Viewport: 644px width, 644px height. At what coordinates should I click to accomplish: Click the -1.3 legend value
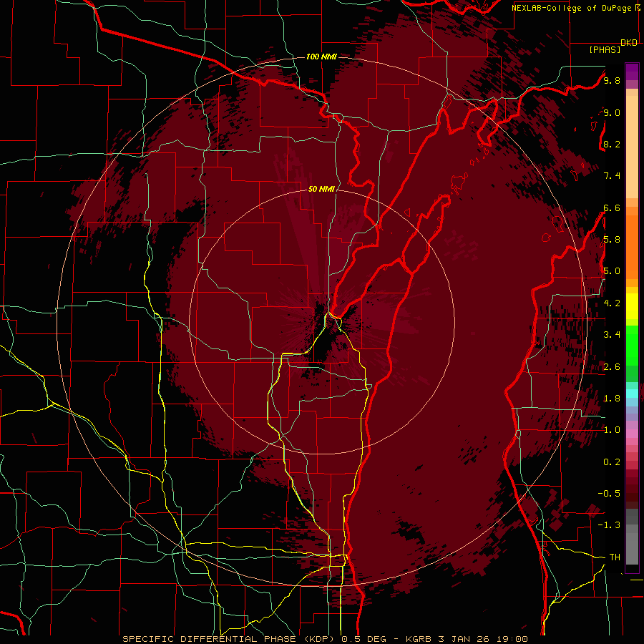pos(609,525)
